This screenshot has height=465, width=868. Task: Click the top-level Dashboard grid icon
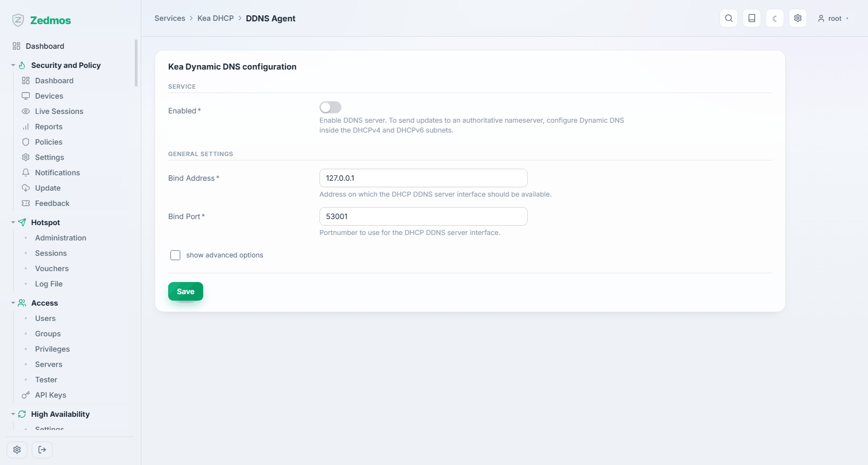pos(16,46)
